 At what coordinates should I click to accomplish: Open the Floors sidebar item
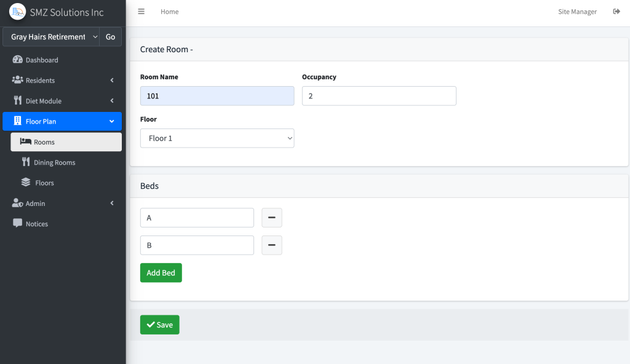[x=44, y=183]
